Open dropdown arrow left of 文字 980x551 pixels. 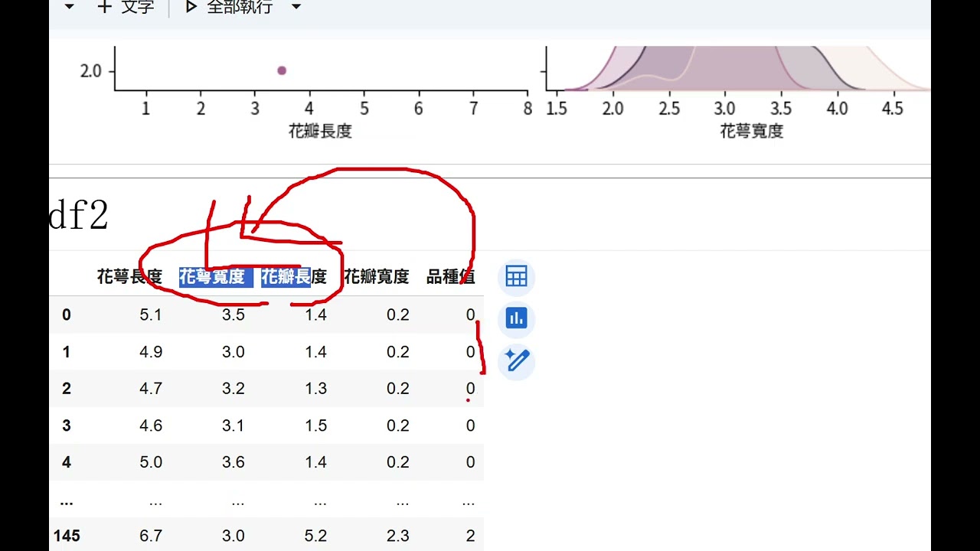coord(70,7)
